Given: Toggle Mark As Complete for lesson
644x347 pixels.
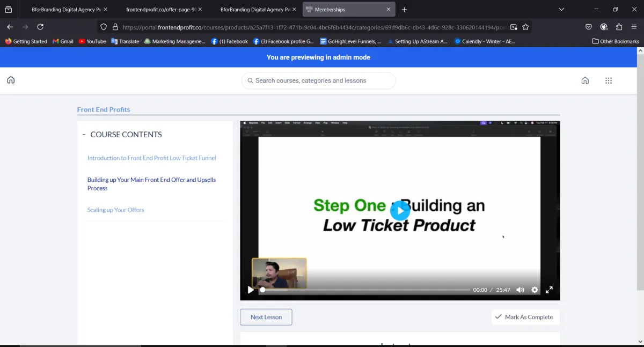Looking at the screenshot, I should [x=525, y=317].
